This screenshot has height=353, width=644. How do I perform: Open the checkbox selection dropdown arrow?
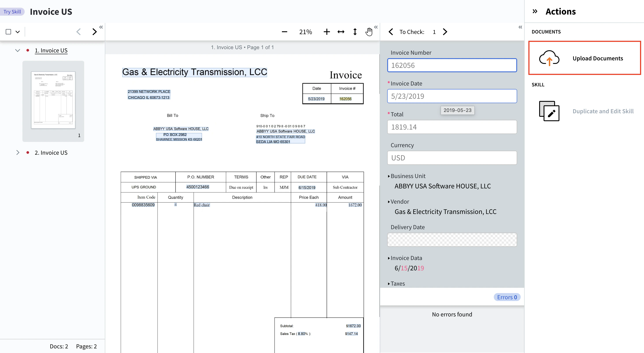[17, 32]
